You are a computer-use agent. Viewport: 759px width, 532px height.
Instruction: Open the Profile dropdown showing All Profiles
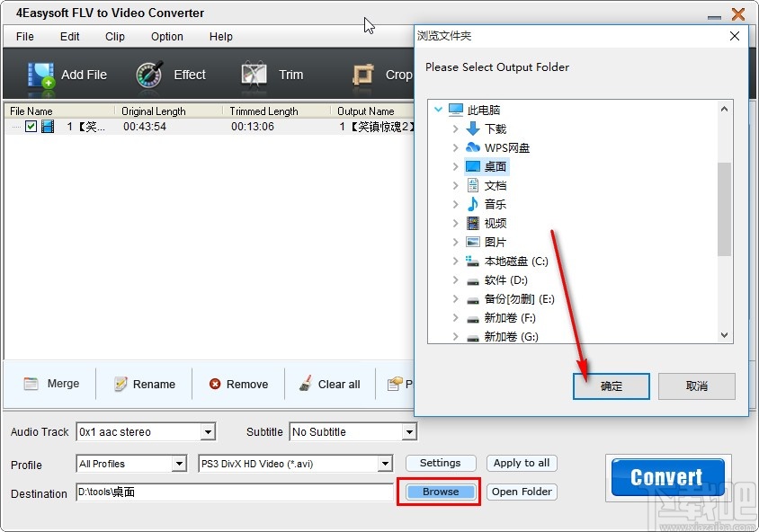click(x=179, y=464)
